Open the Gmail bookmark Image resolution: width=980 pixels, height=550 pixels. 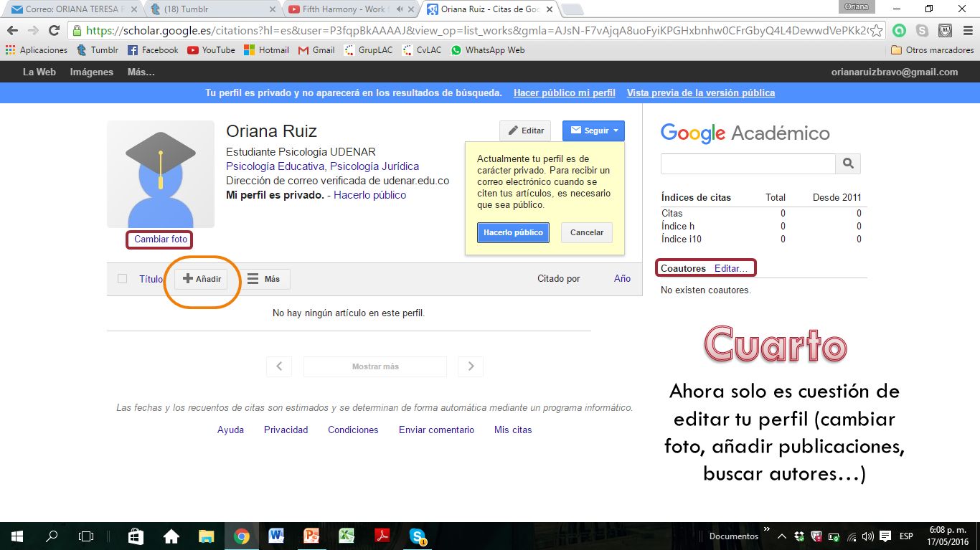316,50
